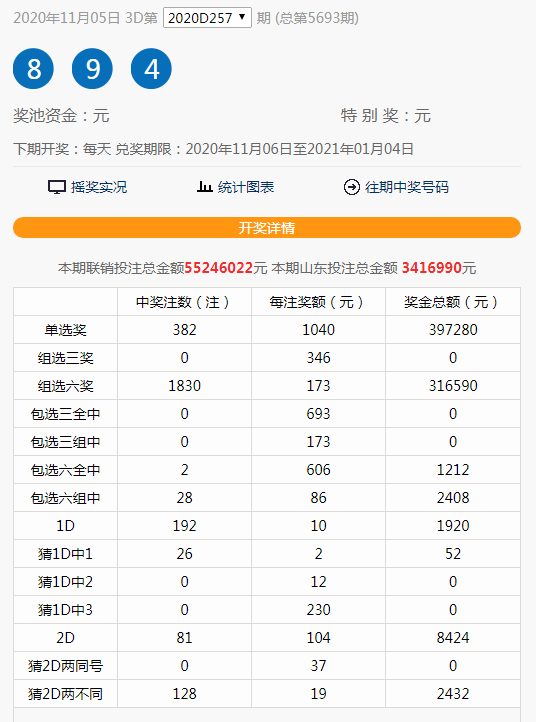Click the 组选六奖 winner count 1830
536x722 pixels.
[185, 386]
